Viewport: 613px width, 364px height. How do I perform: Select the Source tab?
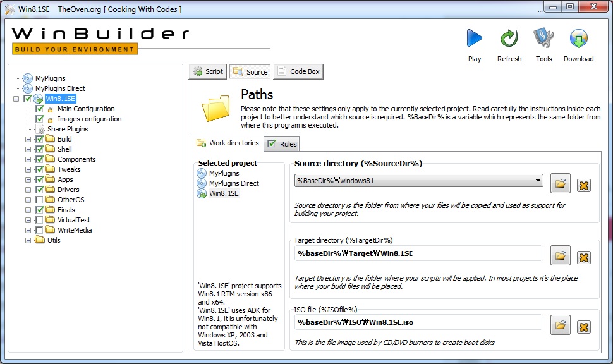[250, 71]
